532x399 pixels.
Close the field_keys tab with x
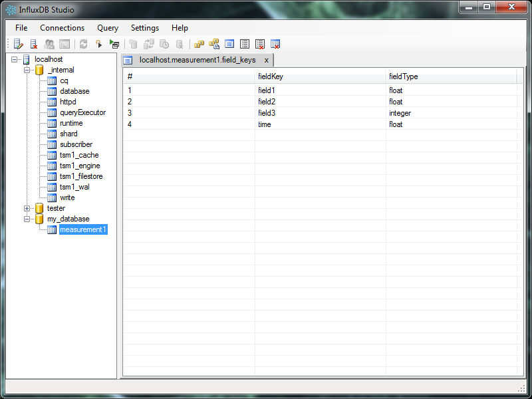[x=267, y=60]
